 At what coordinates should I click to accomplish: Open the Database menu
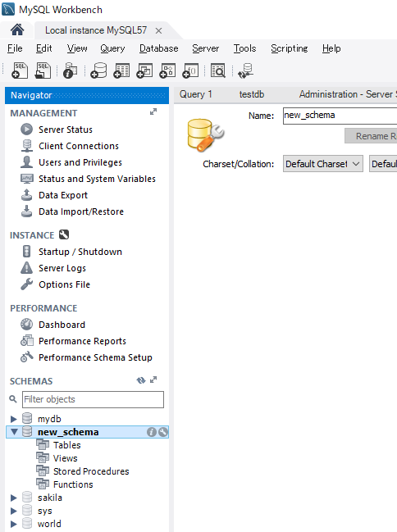[158, 48]
